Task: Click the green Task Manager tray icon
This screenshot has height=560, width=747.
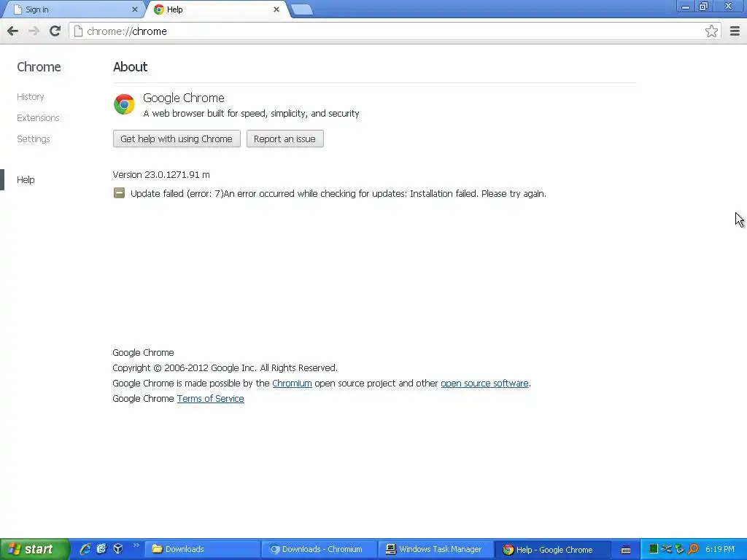Action: tap(654, 549)
